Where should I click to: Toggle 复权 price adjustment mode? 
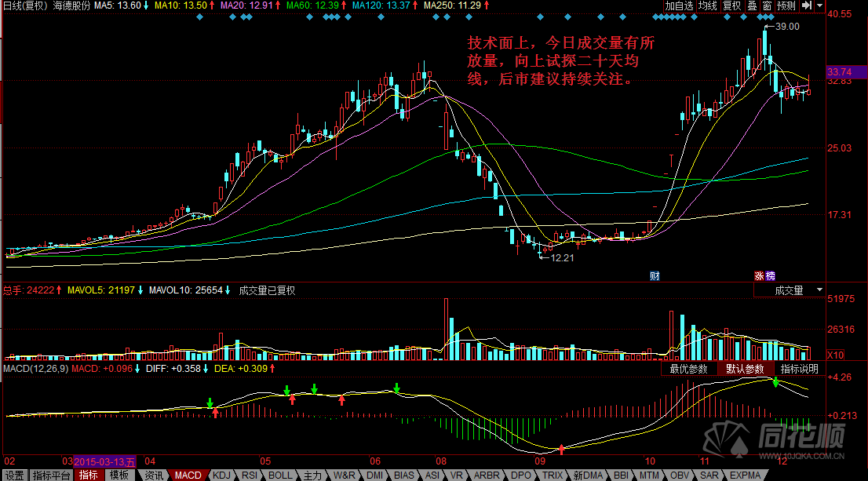pyautogui.click(x=731, y=5)
